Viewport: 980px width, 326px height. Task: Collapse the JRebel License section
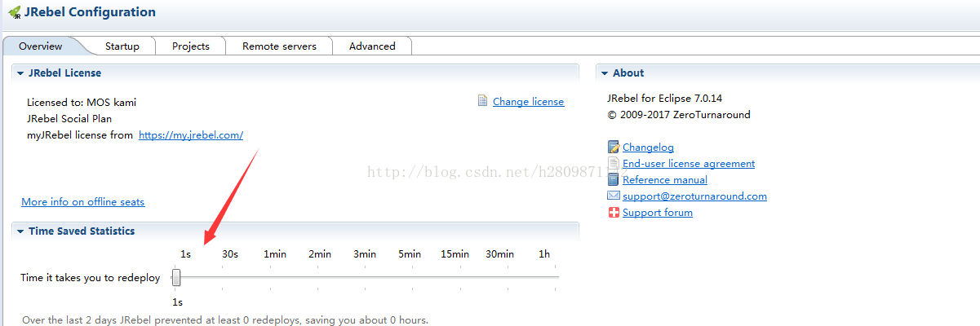[20, 73]
